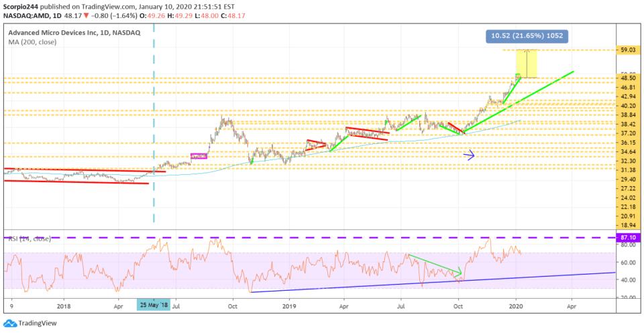Click the 25 May '18 date marker

(153, 306)
